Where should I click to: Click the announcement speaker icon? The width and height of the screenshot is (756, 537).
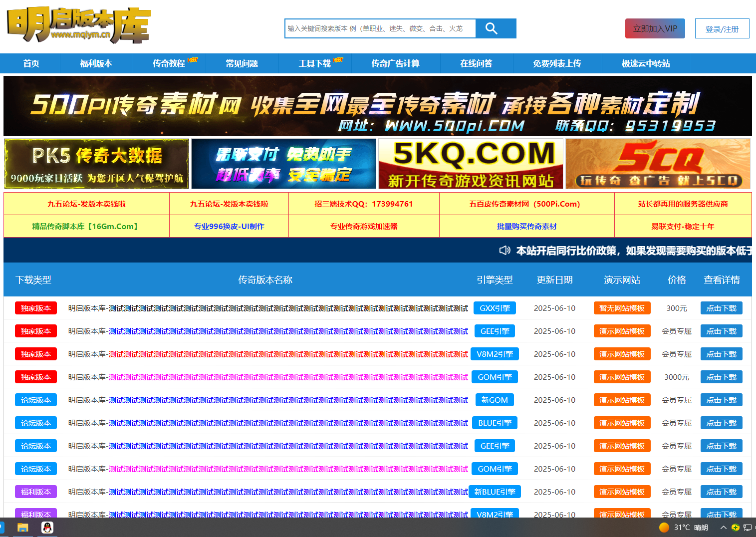[504, 250]
